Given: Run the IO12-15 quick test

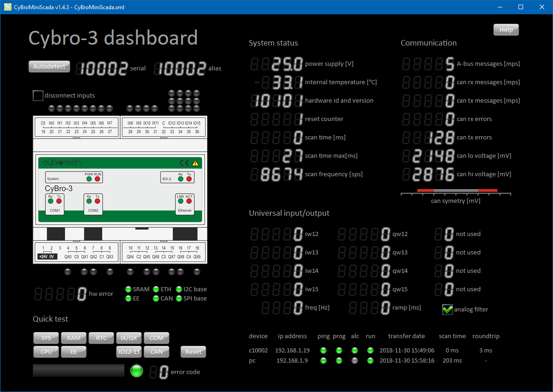Looking at the screenshot, I should click(x=129, y=352).
